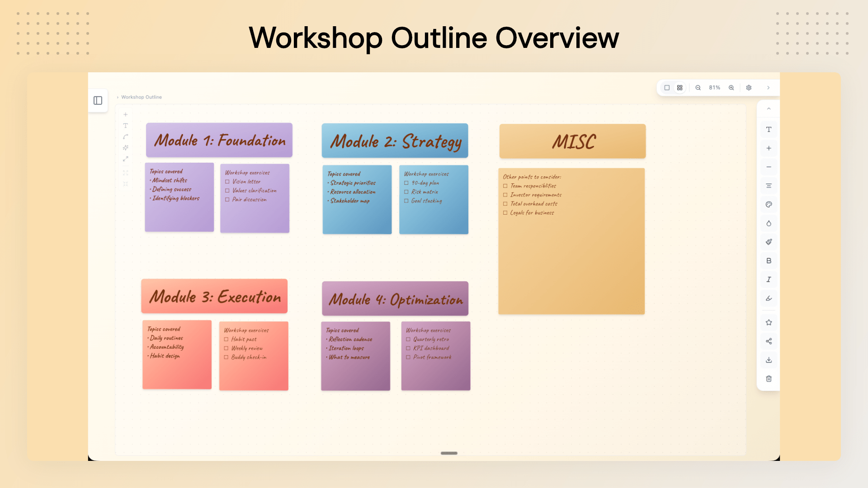Check the Weekly review checkbox

[x=226, y=348]
